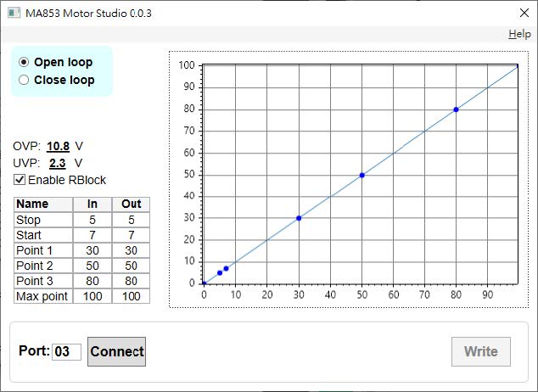538x392 pixels.
Task: Close the Motor Studio window
Action: (x=524, y=13)
